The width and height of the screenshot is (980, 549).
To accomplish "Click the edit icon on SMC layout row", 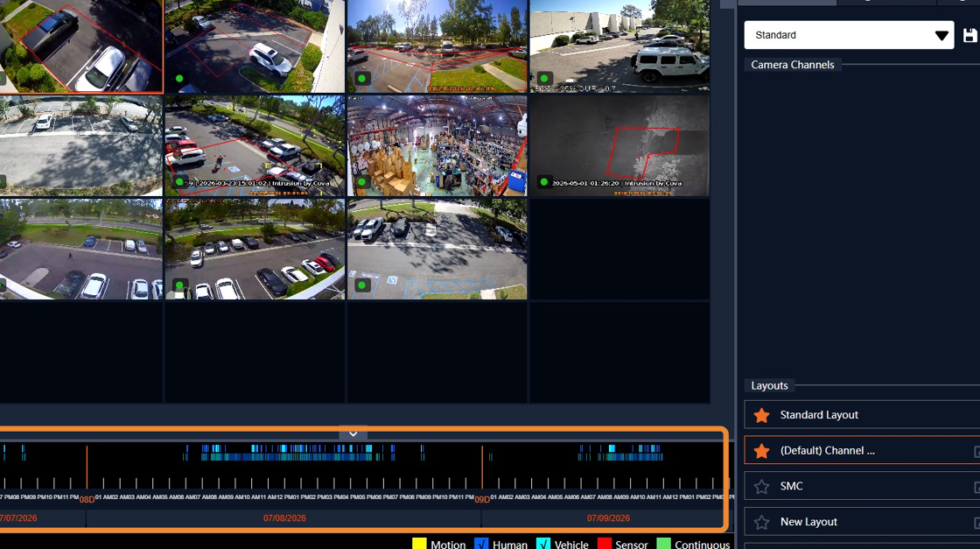I will click(x=976, y=487).
